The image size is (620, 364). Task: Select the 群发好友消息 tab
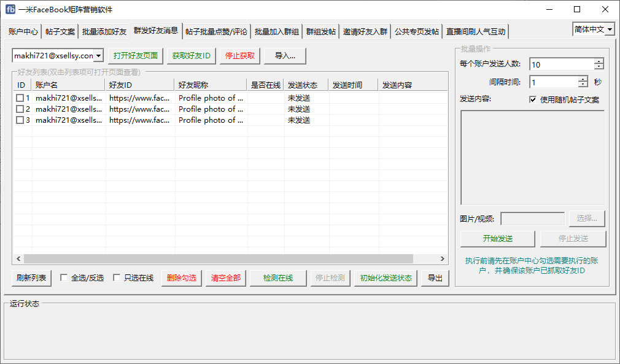(156, 31)
